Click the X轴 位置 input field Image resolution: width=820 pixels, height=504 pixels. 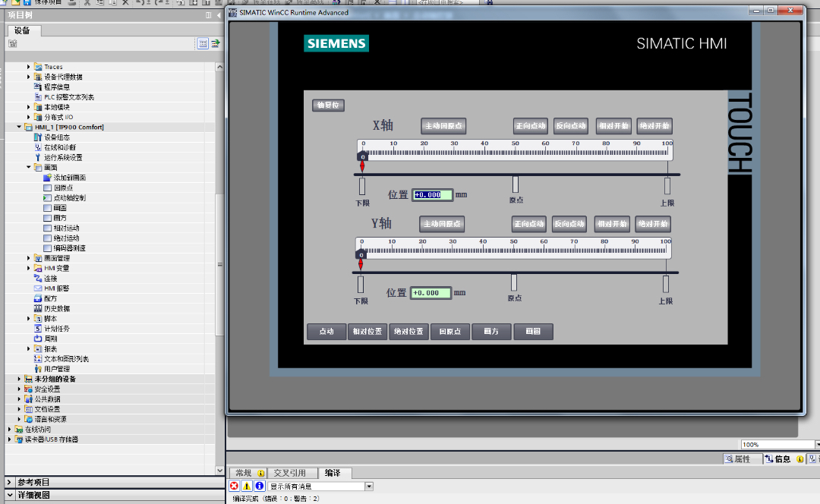coord(432,195)
